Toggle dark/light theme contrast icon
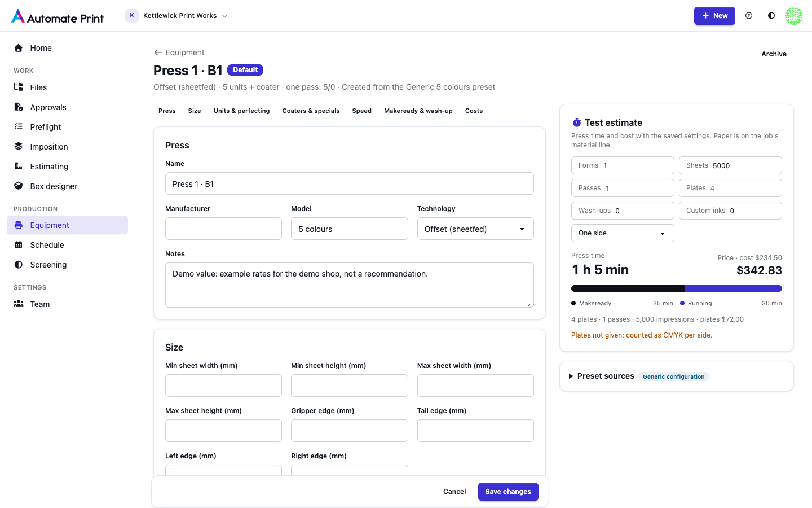The width and height of the screenshot is (812, 508). click(x=771, y=16)
